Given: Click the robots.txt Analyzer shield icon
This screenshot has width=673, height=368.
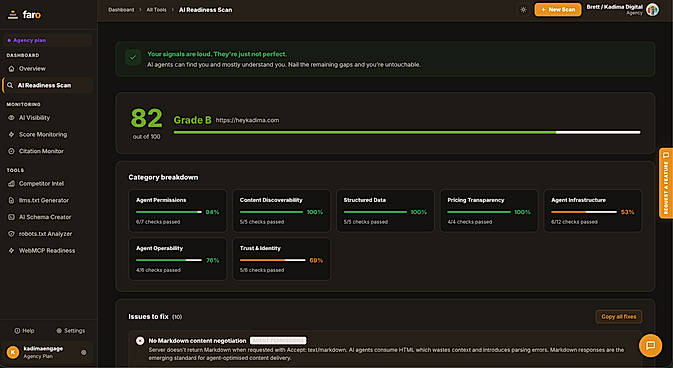Looking at the screenshot, I should (x=12, y=234).
